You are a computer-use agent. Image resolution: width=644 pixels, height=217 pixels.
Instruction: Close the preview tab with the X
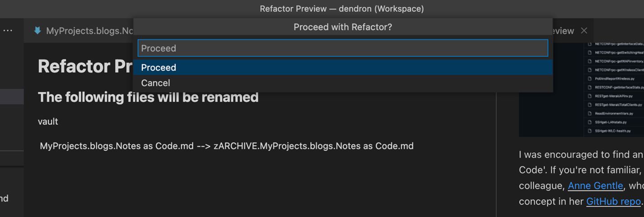[584, 31]
